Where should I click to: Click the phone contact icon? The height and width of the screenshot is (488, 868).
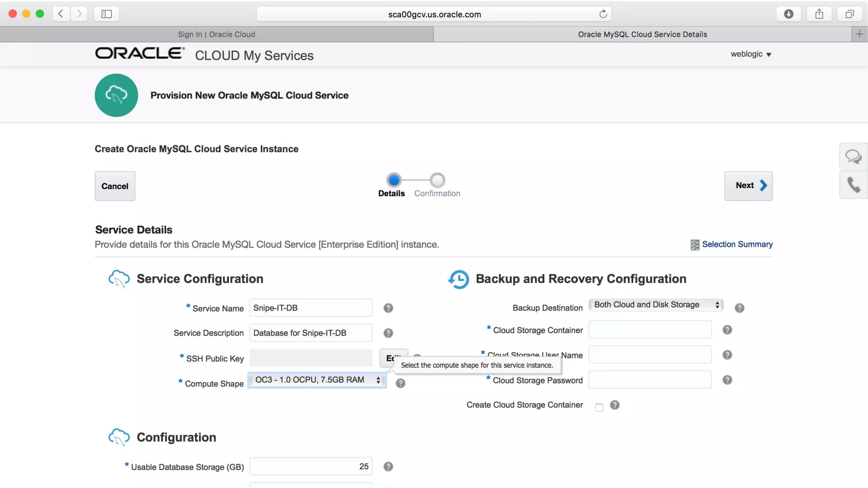pos(853,185)
